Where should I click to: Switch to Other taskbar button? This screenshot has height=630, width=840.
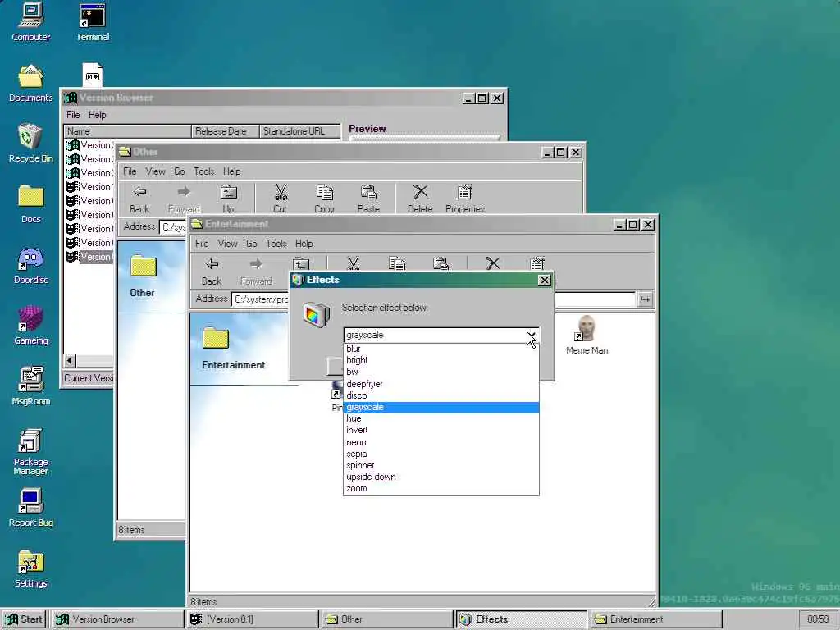point(387,619)
